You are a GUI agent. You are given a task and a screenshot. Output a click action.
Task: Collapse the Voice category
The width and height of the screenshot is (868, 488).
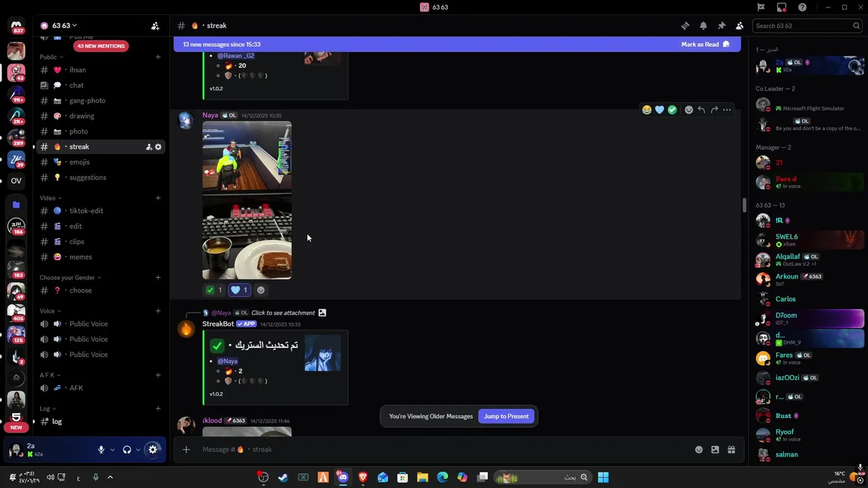coord(50,311)
